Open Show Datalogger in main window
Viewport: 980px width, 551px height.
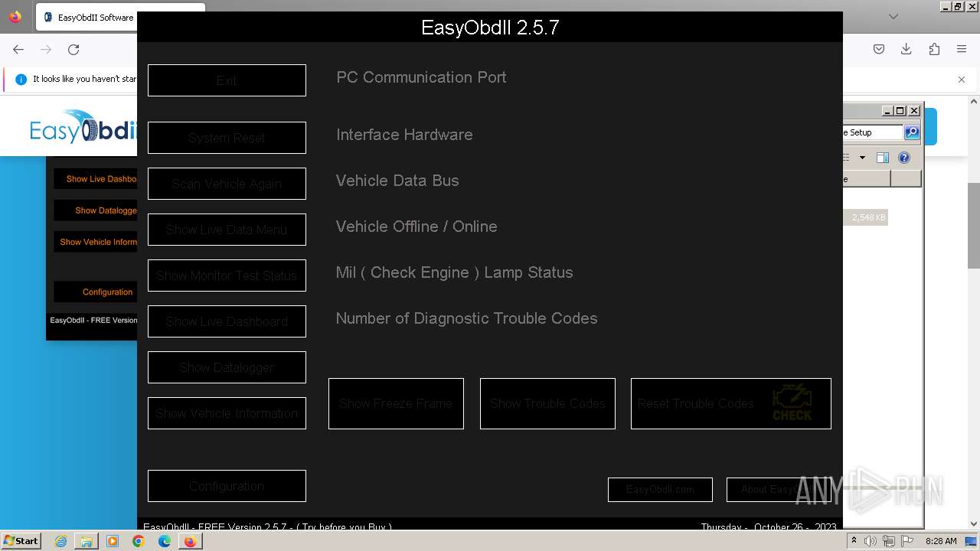point(227,367)
